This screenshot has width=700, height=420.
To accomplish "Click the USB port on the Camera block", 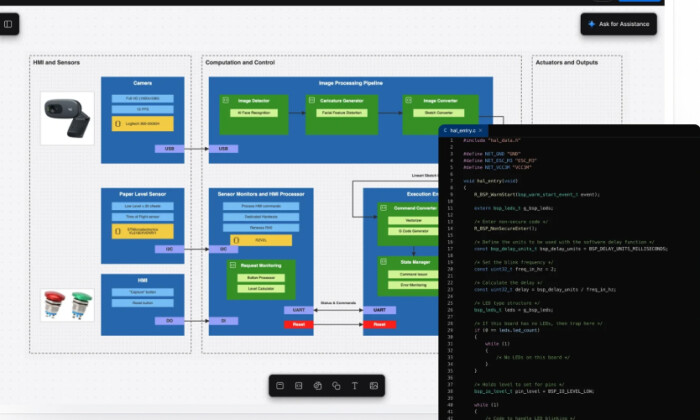I will pos(169,149).
